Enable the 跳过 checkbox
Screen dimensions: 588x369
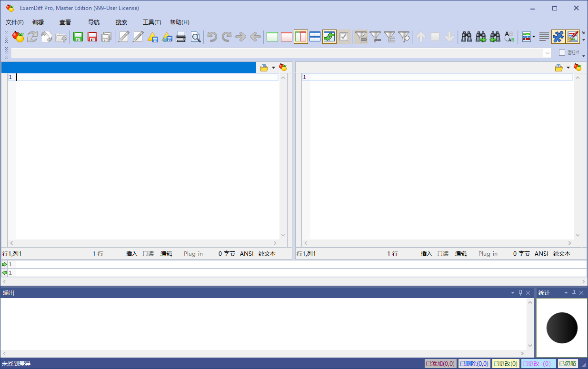[562, 53]
